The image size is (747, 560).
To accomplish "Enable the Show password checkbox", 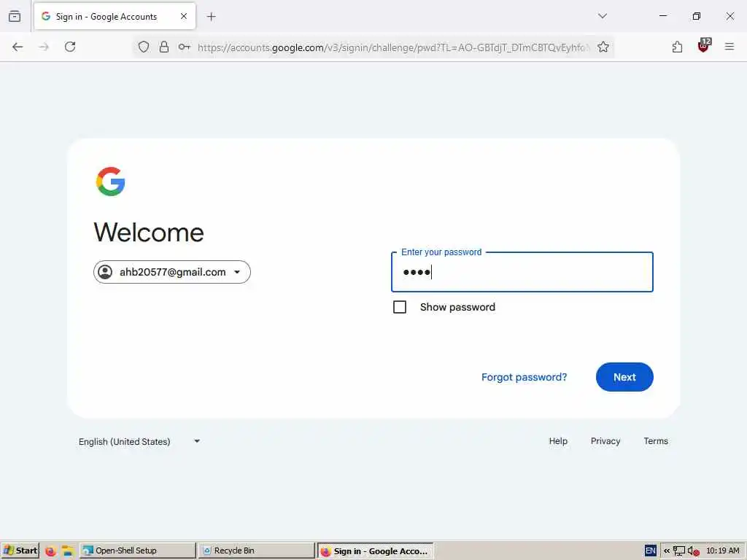I will click(x=400, y=307).
